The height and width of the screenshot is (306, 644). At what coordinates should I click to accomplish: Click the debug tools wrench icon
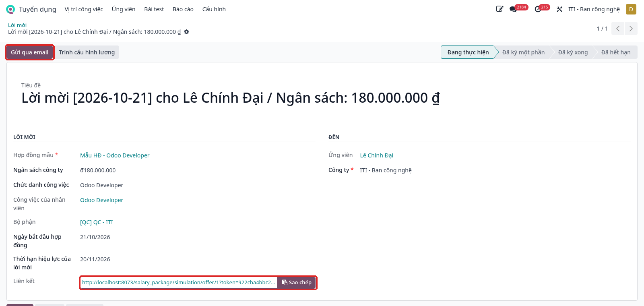pyautogui.click(x=559, y=9)
